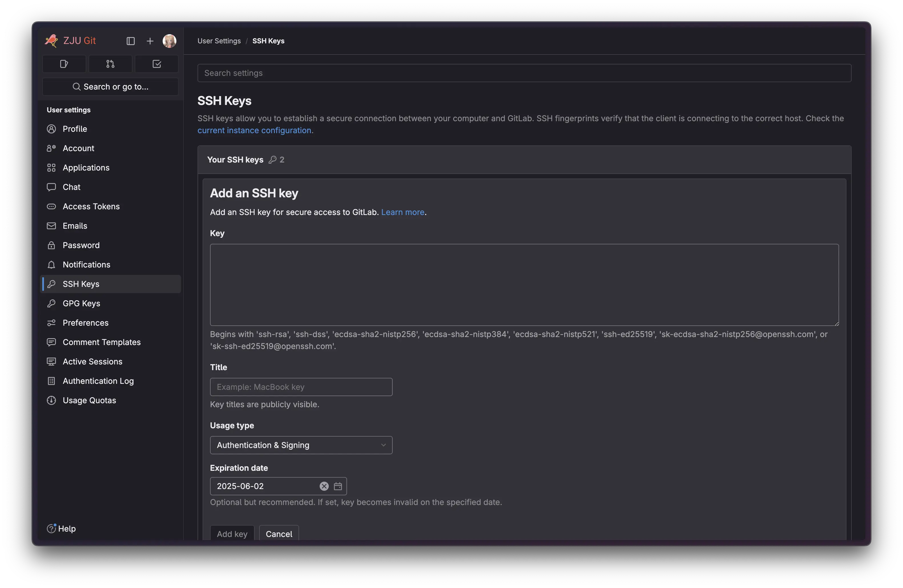This screenshot has height=588, width=903.
Task: Open Usage Quotas
Action: (x=110, y=400)
